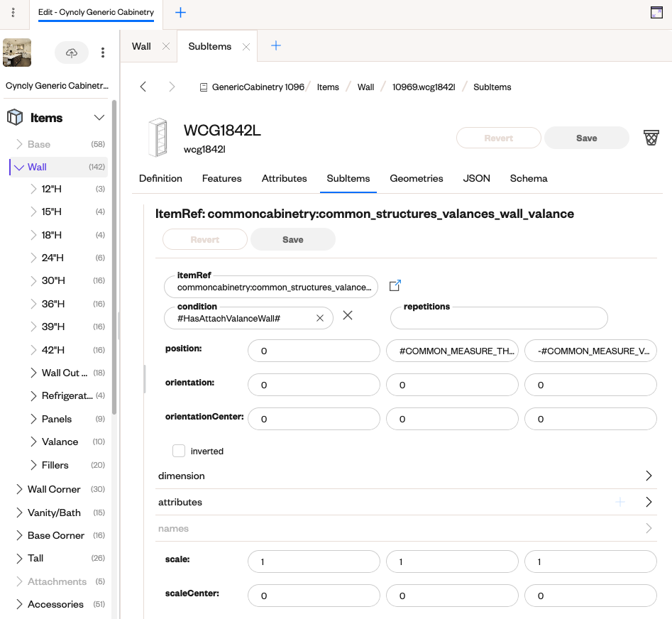Click the top Save button for WCG1842L
Viewport: 672px width, 619px height.
click(586, 138)
